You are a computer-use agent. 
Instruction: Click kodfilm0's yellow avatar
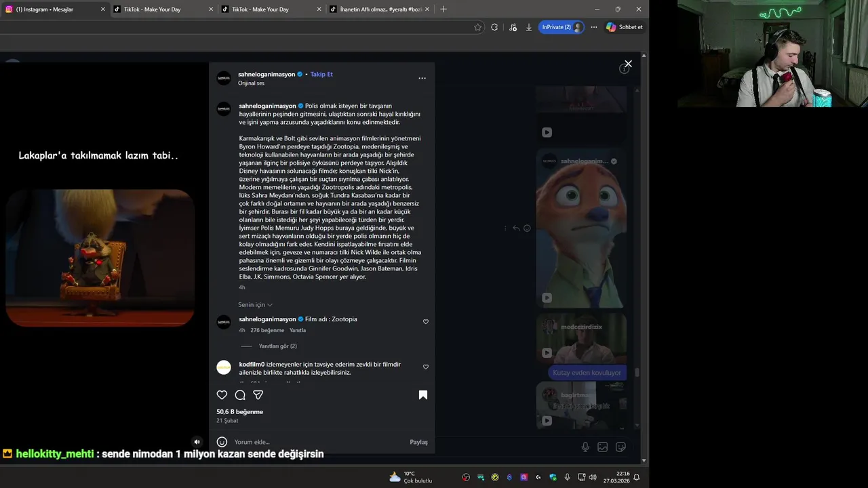coord(224,367)
